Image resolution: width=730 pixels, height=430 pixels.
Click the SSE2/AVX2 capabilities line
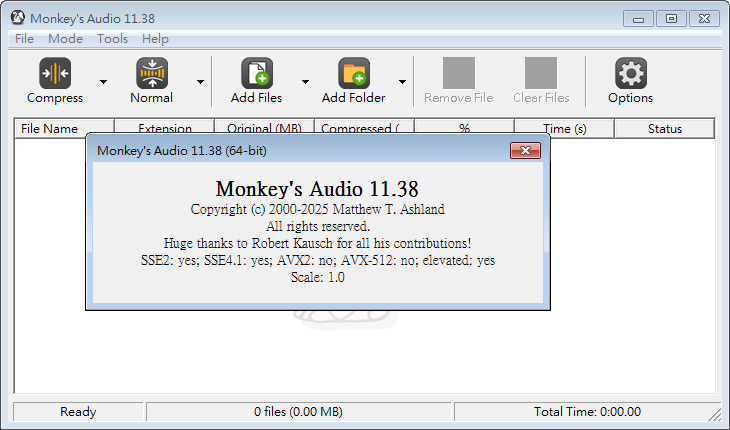[318, 260]
